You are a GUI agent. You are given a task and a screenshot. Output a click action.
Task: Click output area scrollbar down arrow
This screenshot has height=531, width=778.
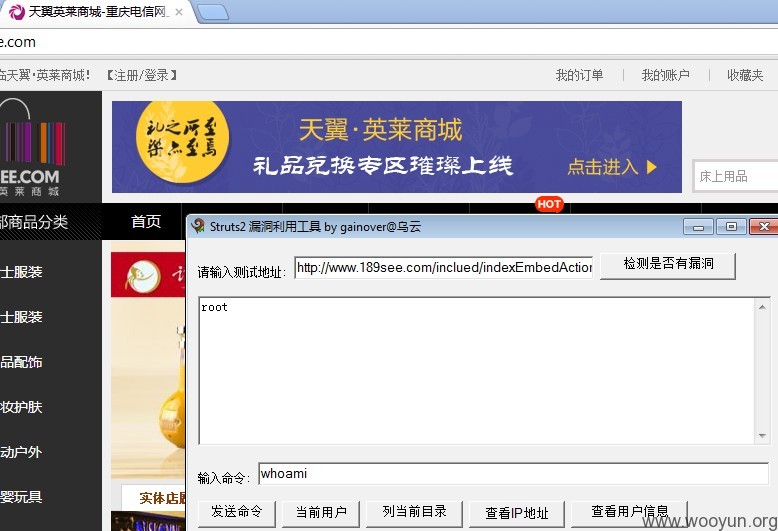coord(762,436)
